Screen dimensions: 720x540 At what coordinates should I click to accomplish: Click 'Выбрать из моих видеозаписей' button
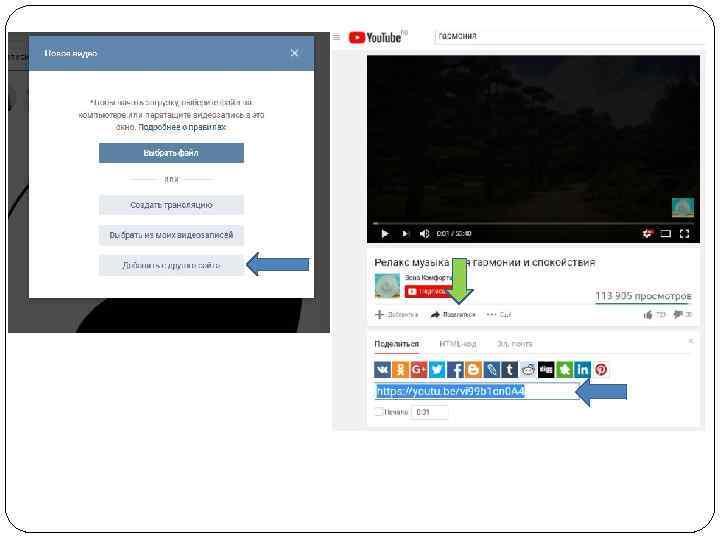171,235
